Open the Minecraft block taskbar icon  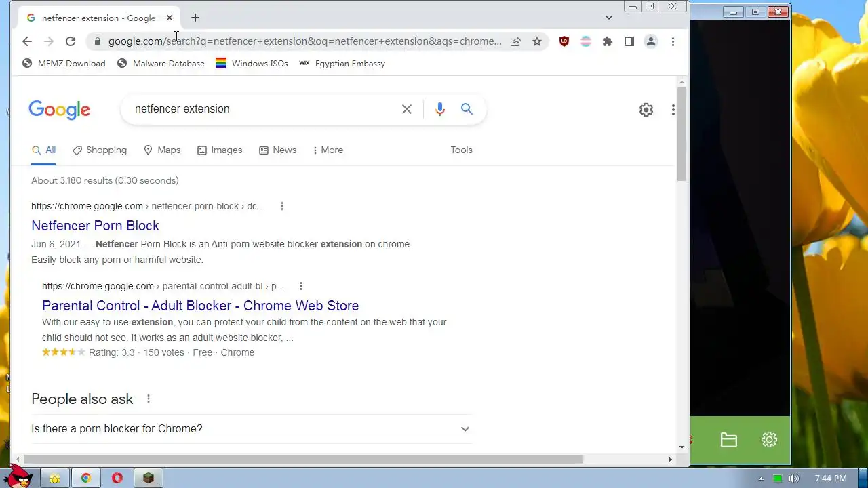click(x=149, y=479)
